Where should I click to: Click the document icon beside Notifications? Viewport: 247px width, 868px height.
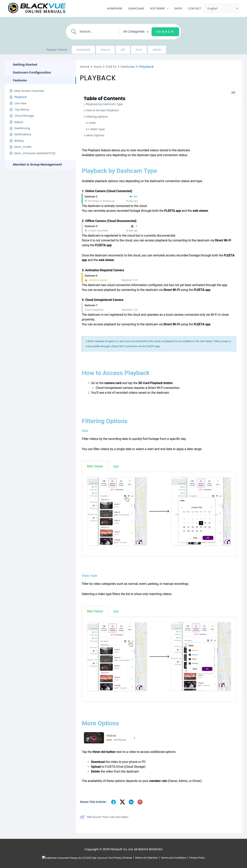tap(11, 134)
